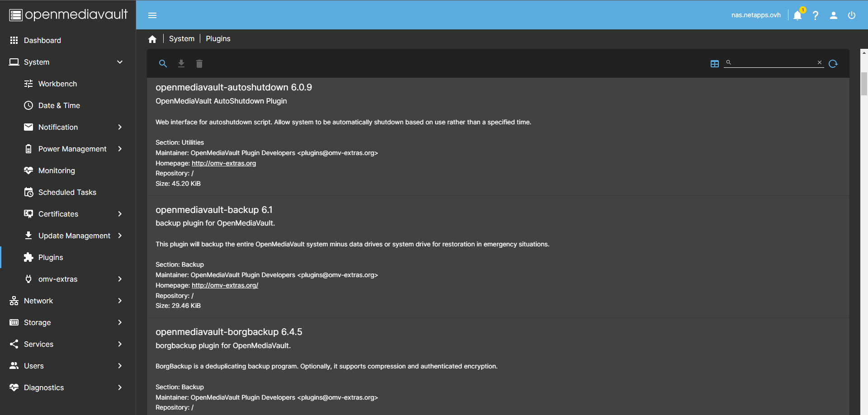Click the hamburger menu toggle icon

(x=152, y=15)
